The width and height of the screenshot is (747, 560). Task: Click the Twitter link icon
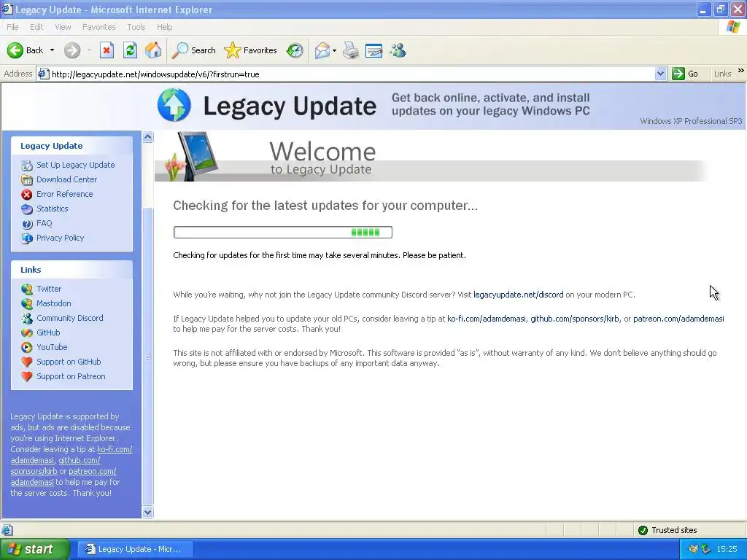(27, 289)
